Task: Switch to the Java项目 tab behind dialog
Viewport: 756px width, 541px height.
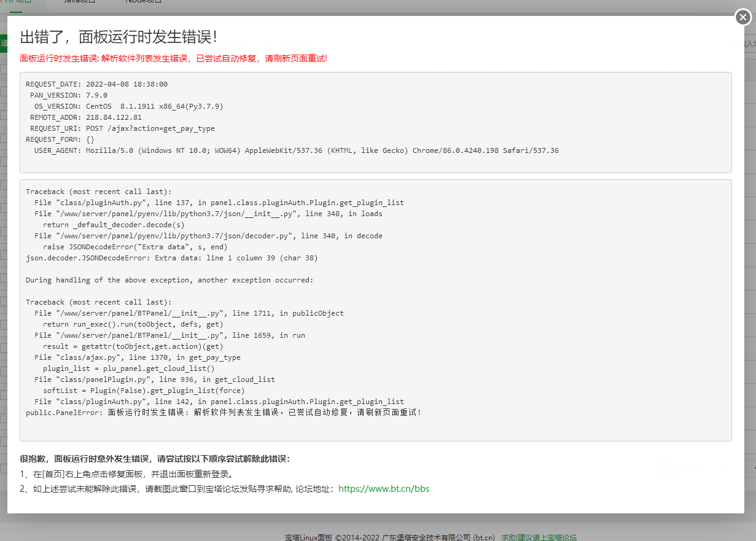Action: [x=80, y=2]
